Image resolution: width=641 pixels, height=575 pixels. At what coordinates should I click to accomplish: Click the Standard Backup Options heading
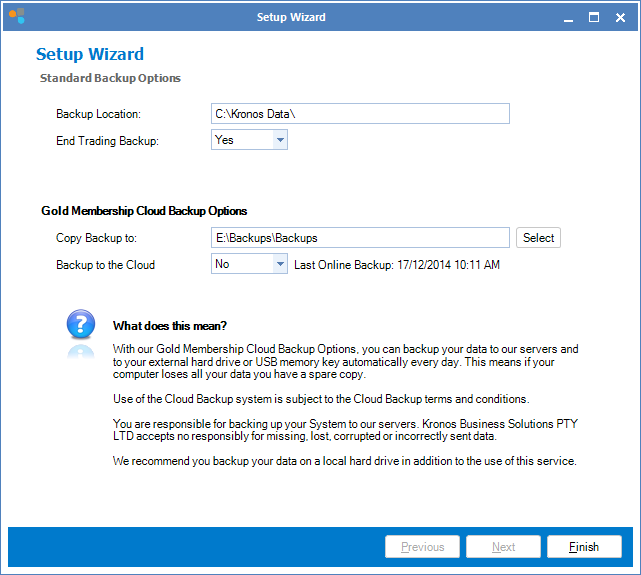pyautogui.click(x=110, y=78)
